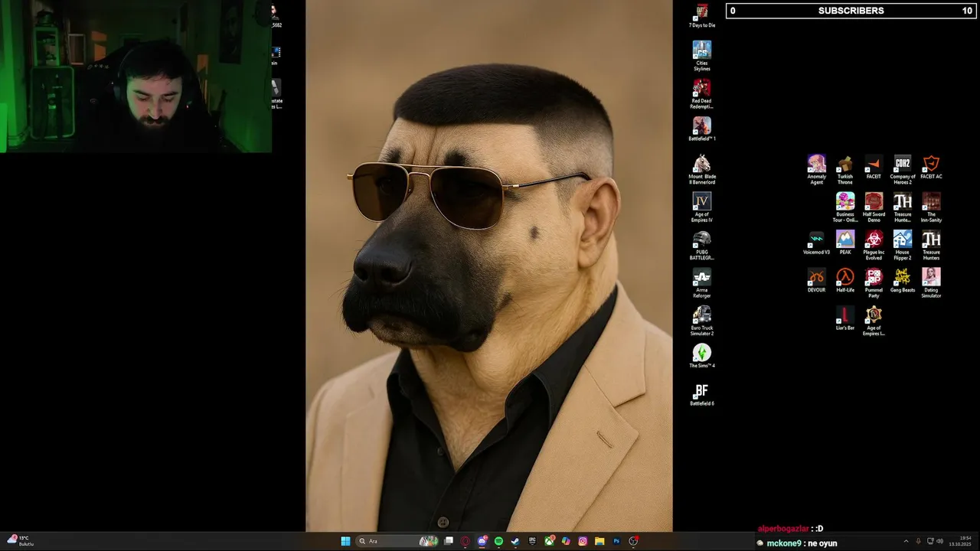
Task: Open the Half Sword Demo shortcut
Action: pyautogui.click(x=874, y=207)
